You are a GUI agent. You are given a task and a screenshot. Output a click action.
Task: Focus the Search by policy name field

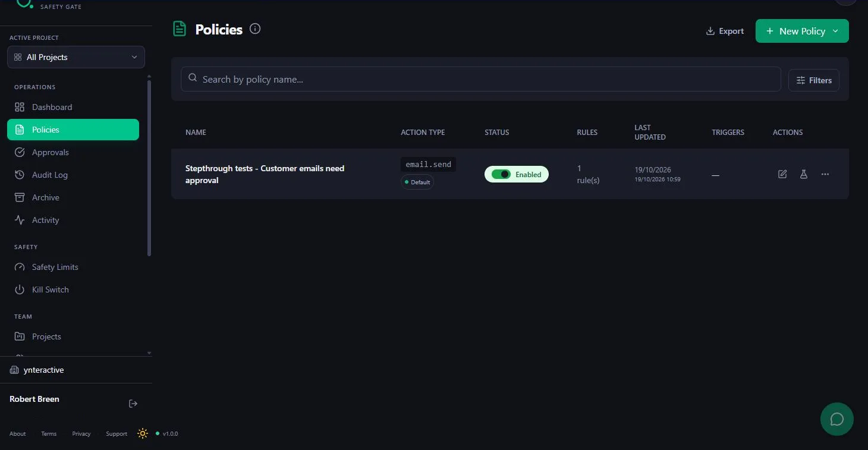[x=480, y=79]
